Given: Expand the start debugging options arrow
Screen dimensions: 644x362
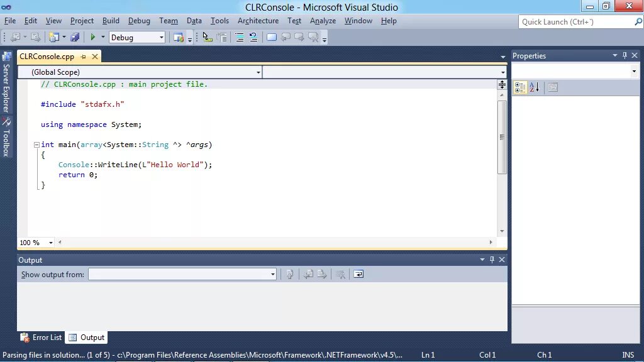Looking at the screenshot, I should [103, 37].
